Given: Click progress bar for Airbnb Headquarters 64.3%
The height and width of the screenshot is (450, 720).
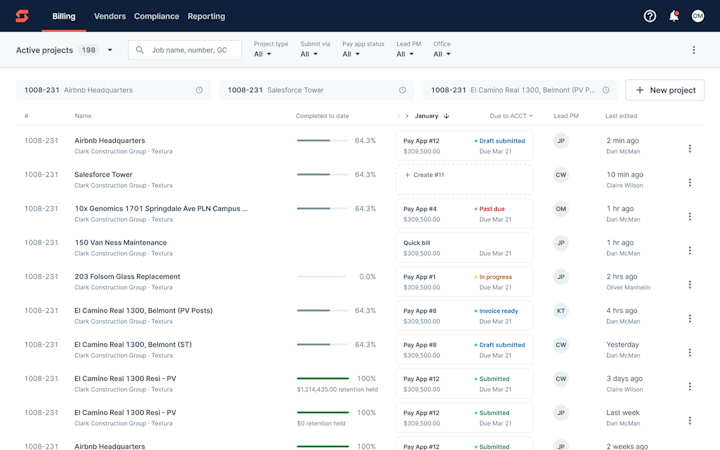Looking at the screenshot, I should pyautogui.click(x=322, y=141).
